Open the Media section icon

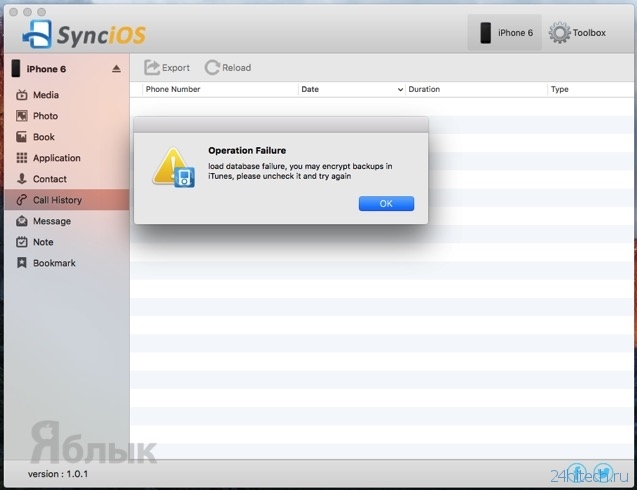(x=22, y=95)
